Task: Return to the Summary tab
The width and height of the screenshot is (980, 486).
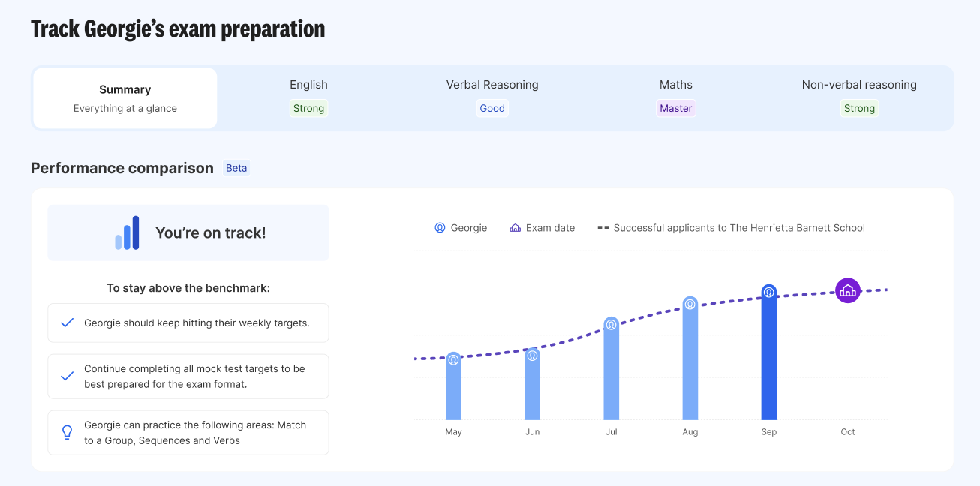Action: click(125, 97)
